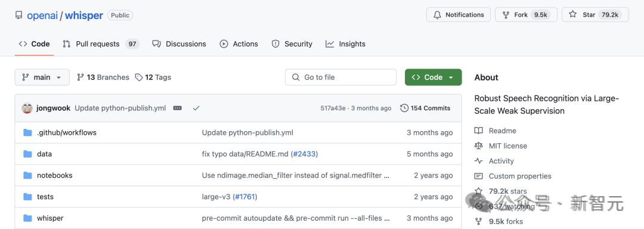This screenshot has width=644, height=229.
Task: Open commit details ellipsis icon
Action: tap(178, 109)
